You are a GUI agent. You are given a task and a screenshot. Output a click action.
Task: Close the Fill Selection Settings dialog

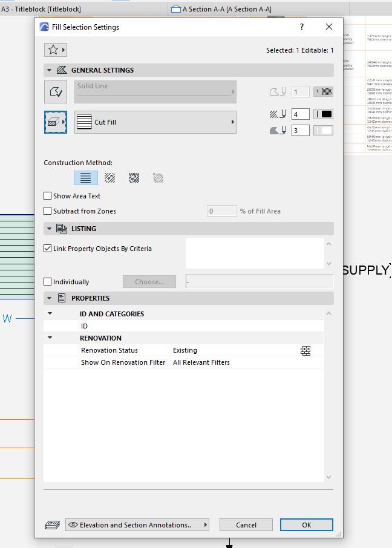pos(329,27)
